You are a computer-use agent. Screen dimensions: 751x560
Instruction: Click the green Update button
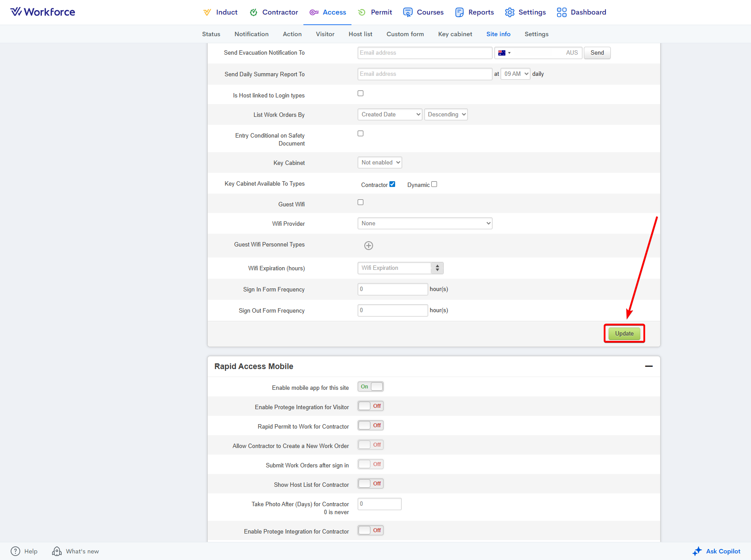[x=624, y=334]
